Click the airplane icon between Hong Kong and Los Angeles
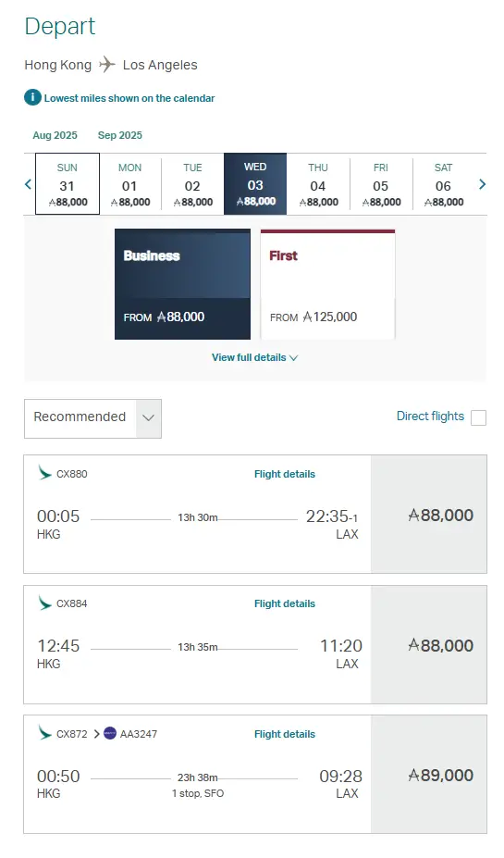Image resolution: width=504 pixels, height=858 pixels. (x=107, y=65)
